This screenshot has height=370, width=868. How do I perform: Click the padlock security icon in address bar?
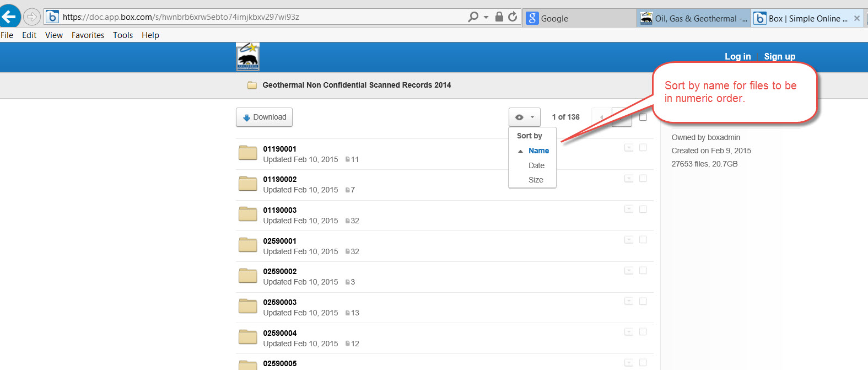pyautogui.click(x=499, y=17)
